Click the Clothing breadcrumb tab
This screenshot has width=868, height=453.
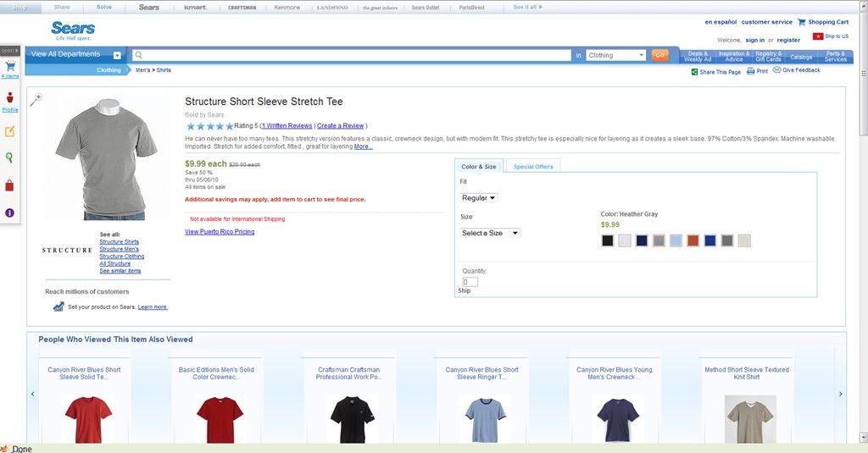click(x=108, y=70)
